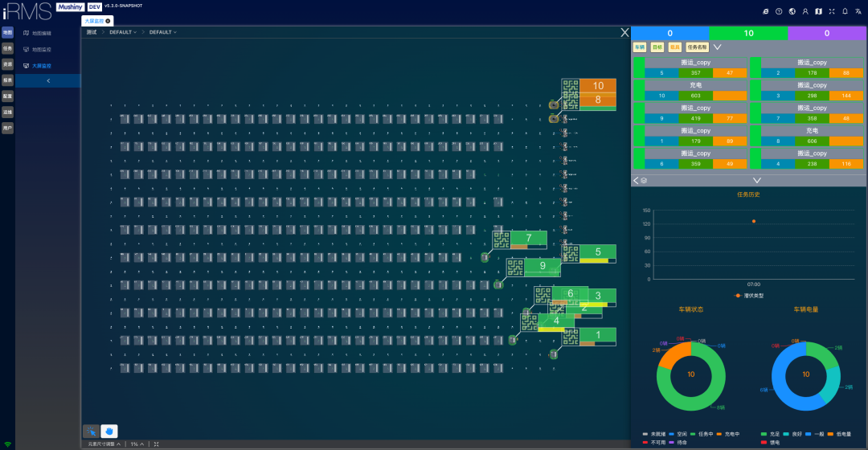This screenshot has width=868, height=450.
Task: Select 地图监控 in the submenu
Action: tap(41, 49)
